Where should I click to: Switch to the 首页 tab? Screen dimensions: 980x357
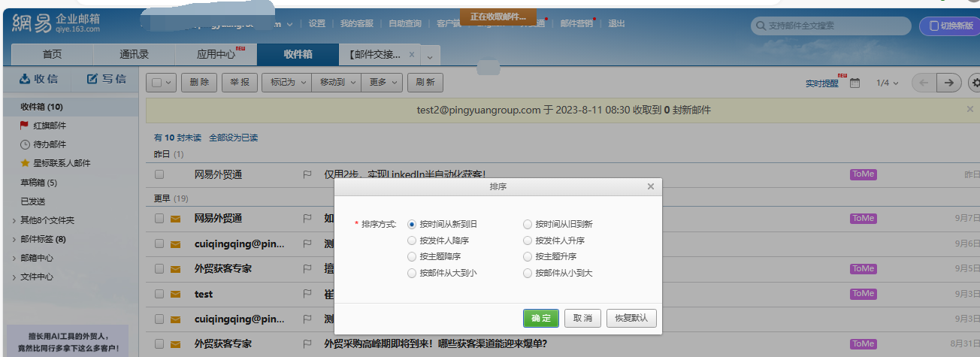pos(53,55)
